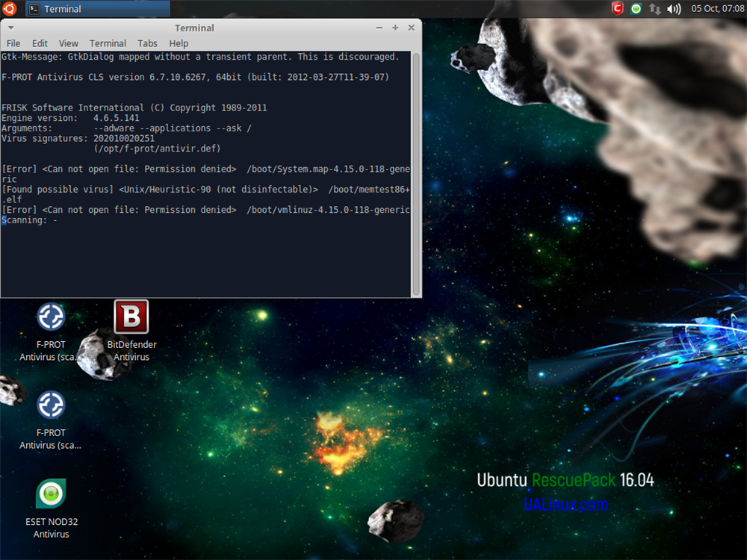Open the Edit menu
This screenshot has height=560, width=747.
40,43
